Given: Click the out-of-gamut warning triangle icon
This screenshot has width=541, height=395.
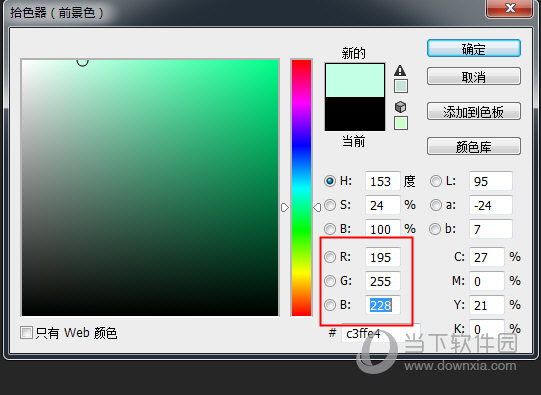Looking at the screenshot, I should [400, 70].
